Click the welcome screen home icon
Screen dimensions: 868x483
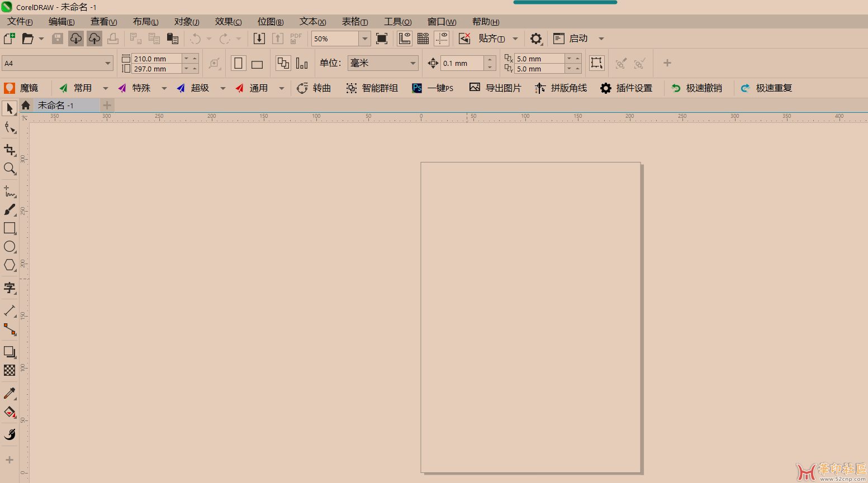click(26, 105)
